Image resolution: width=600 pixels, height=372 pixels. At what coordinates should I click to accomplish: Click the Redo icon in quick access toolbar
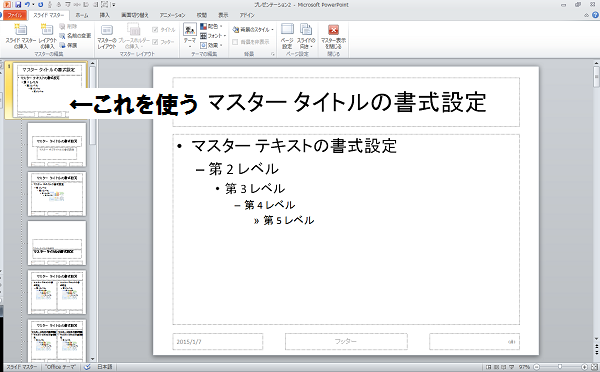coord(41,5)
